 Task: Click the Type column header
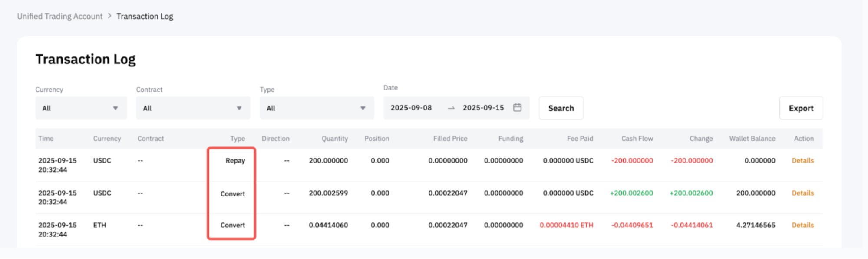tap(238, 139)
